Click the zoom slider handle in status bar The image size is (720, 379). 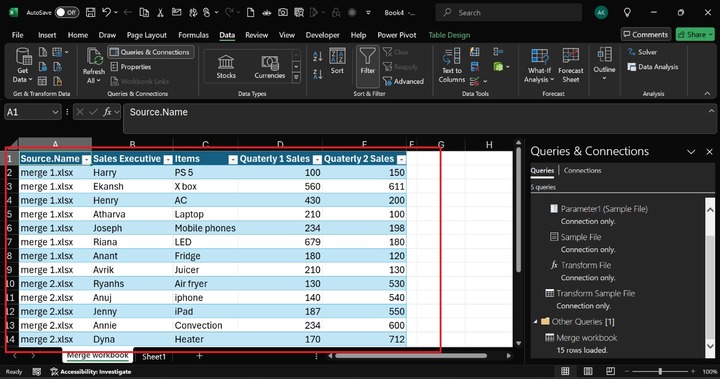pyautogui.click(x=660, y=371)
